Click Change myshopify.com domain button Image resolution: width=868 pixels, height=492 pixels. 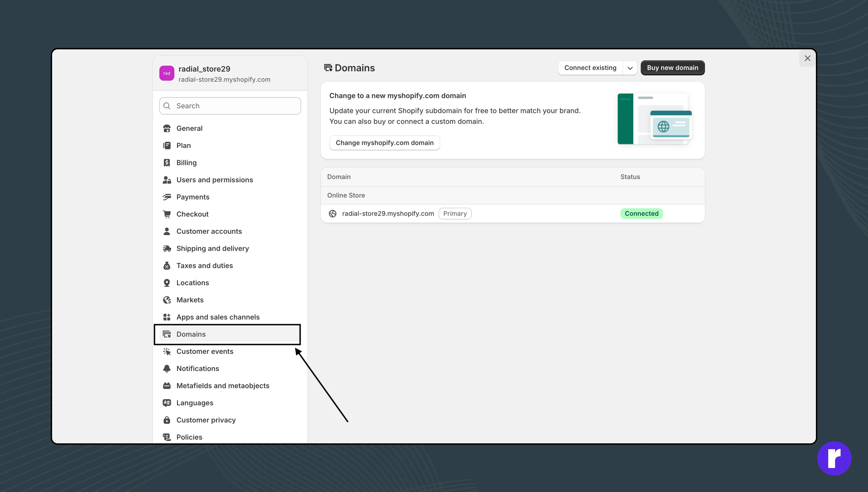pos(384,143)
